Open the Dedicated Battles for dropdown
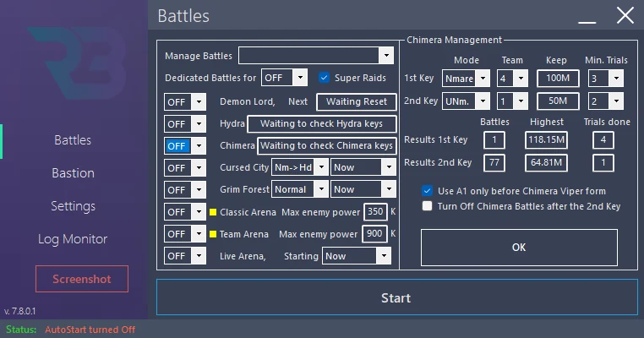Viewport: 644px width, 338px height. (x=284, y=78)
